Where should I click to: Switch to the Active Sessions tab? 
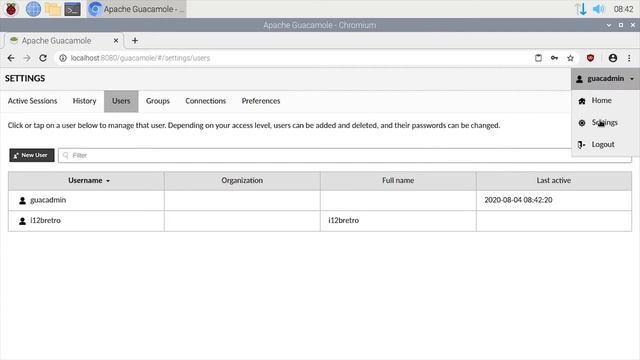point(32,101)
